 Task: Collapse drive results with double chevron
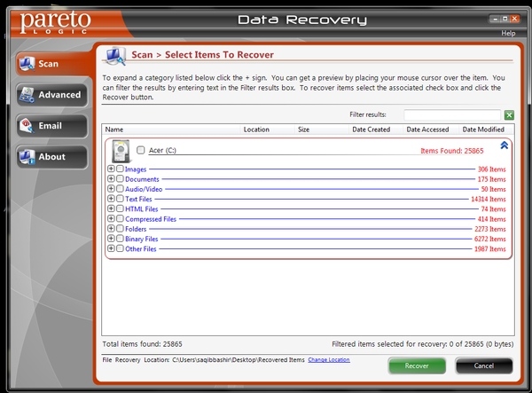click(505, 145)
